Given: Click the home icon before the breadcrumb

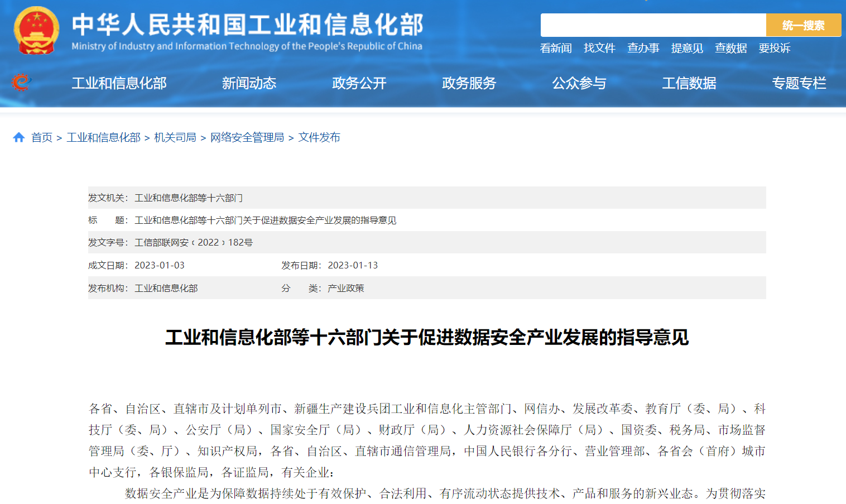Looking at the screenshot, I should coord(18,137).
